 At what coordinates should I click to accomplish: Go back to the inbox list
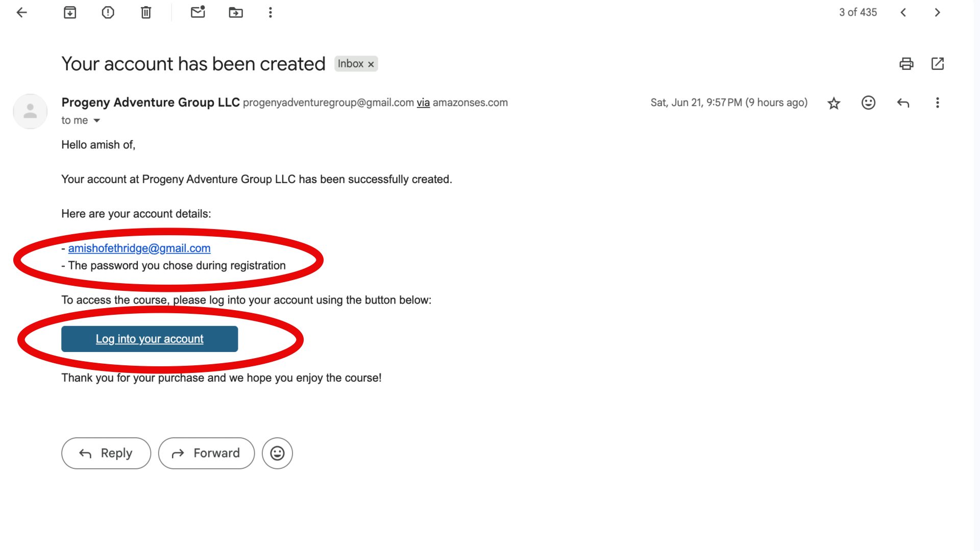21,12
